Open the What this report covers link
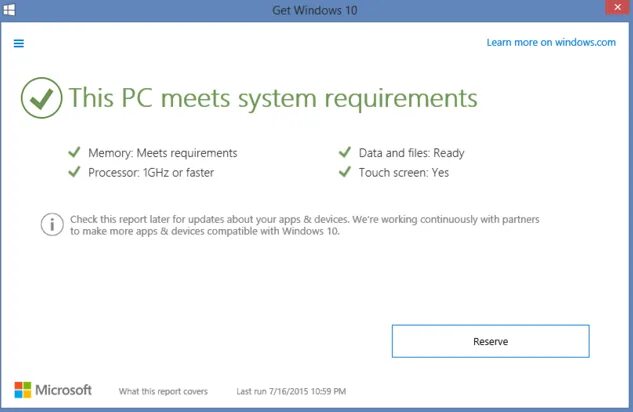Image resolution: width=633 pixels, height=412 pixels. pyautogui.click(x=163, y=391)
